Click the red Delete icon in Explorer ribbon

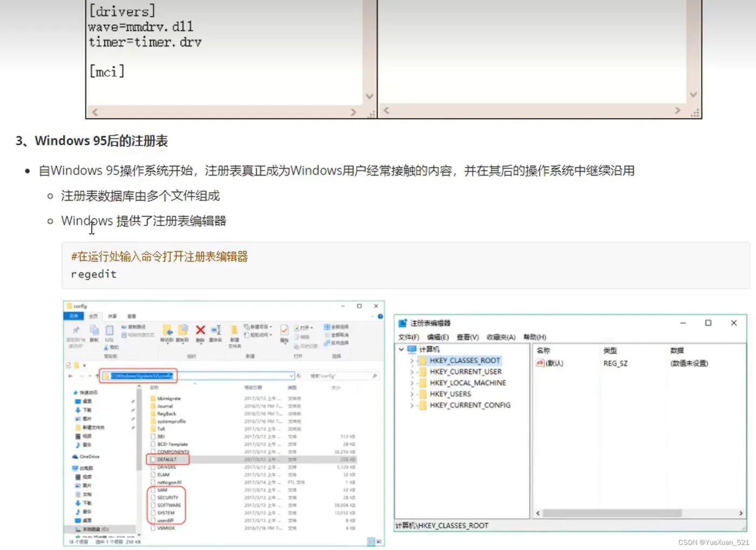(x=200, y=330)
